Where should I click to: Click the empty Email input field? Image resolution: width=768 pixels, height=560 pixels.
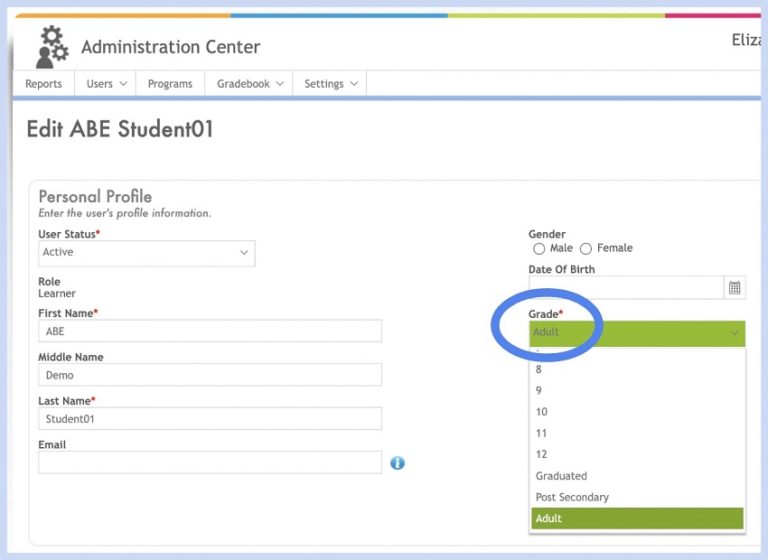tap(210, 462)
